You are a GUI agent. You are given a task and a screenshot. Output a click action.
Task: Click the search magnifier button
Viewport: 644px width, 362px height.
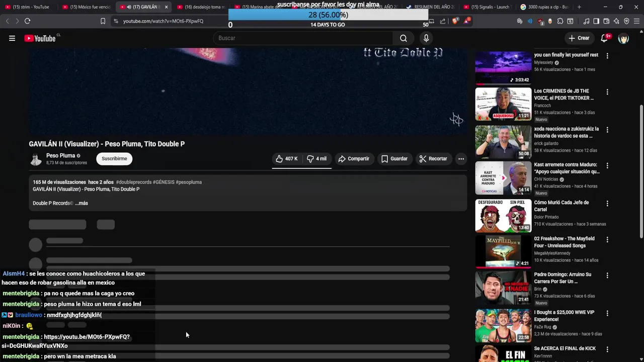404,38
